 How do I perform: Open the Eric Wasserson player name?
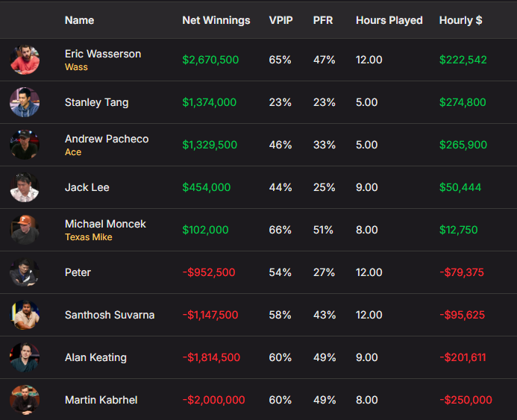[103, 54]
